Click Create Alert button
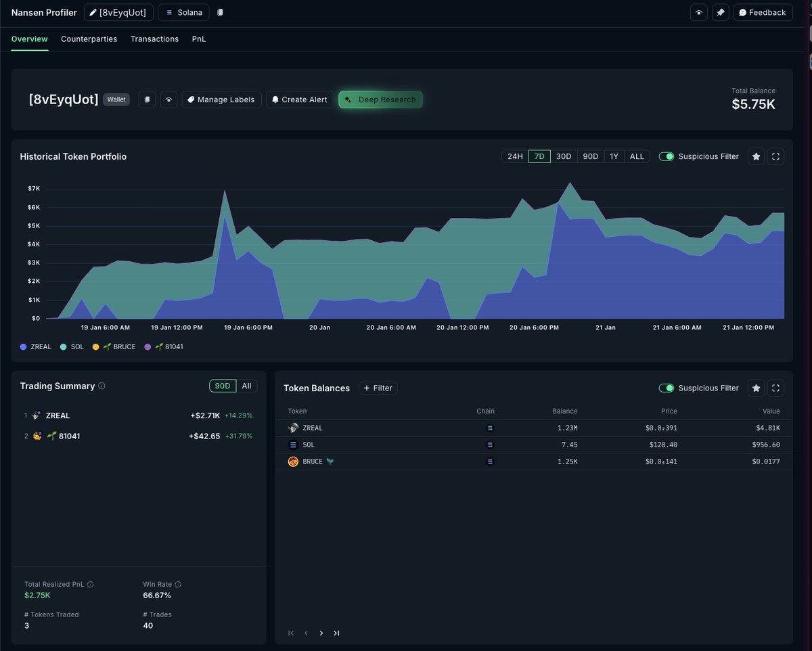Viewport: 812px width, 651px height. (x=300, y=99)
